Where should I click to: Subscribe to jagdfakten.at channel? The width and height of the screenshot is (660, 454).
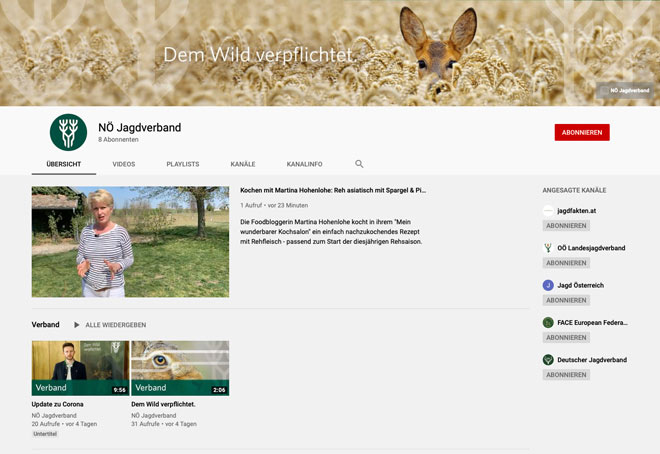pos(566,226)
